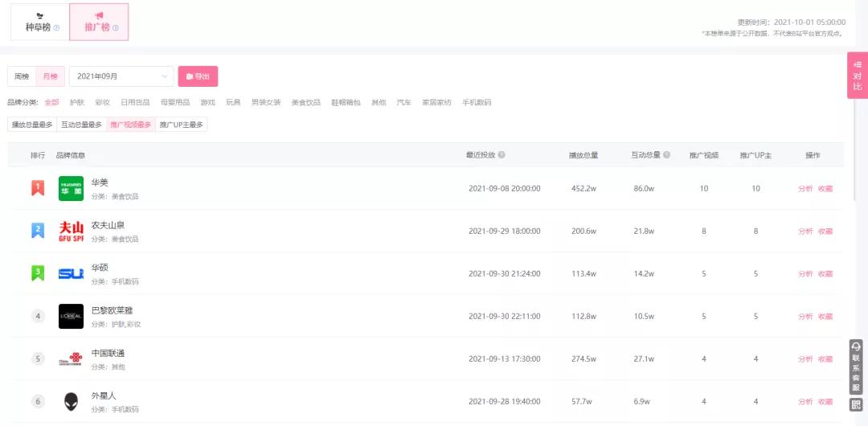
Task: Click 收藏 for 华美 row
Action: coord(825,189)
